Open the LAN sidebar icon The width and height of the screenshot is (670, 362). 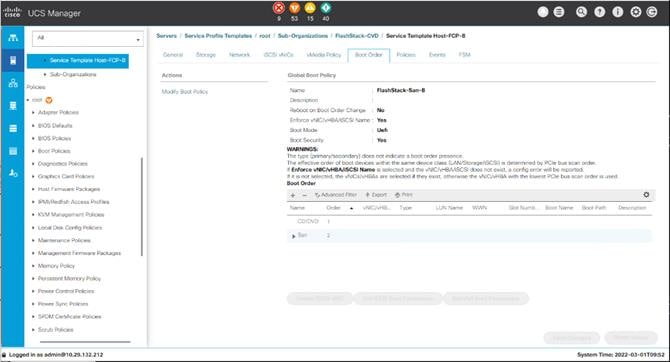(x=13, y=83)
